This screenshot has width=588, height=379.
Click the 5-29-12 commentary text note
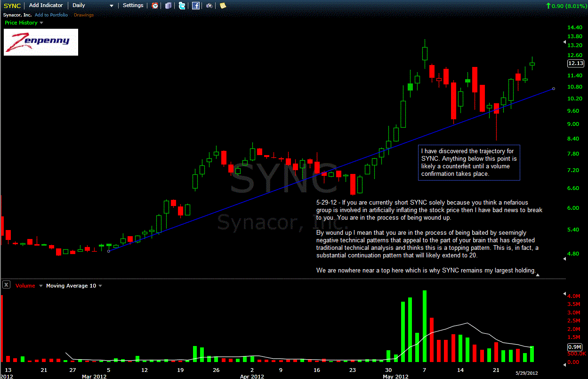(429, 236)
